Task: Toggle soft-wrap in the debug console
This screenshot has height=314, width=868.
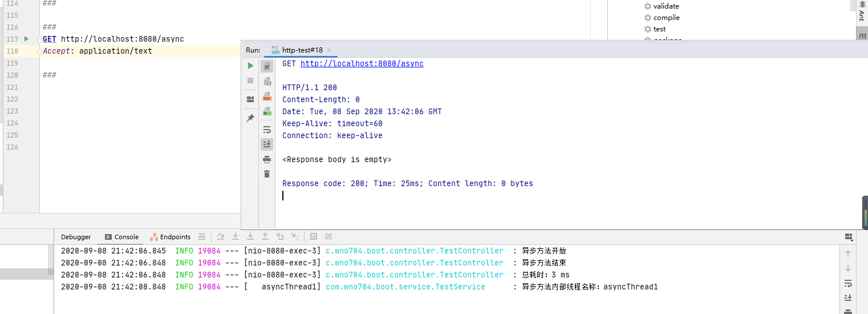Action: [848, 283]
